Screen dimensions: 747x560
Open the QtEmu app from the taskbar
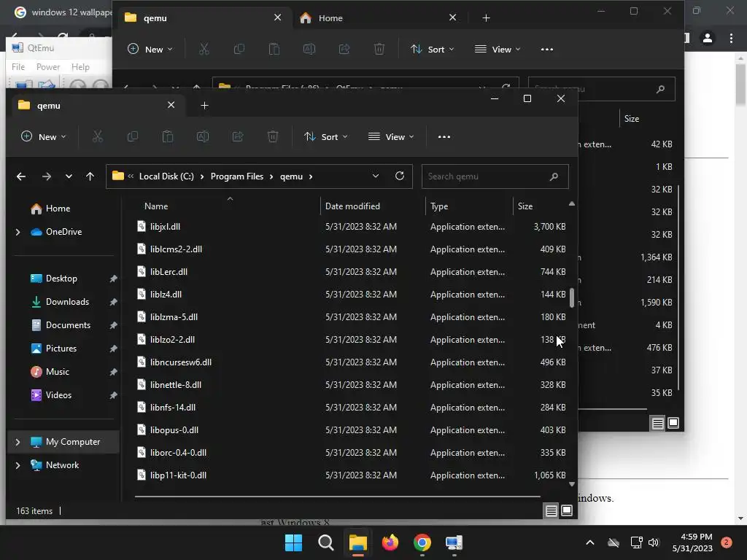[x=454, y=542]
